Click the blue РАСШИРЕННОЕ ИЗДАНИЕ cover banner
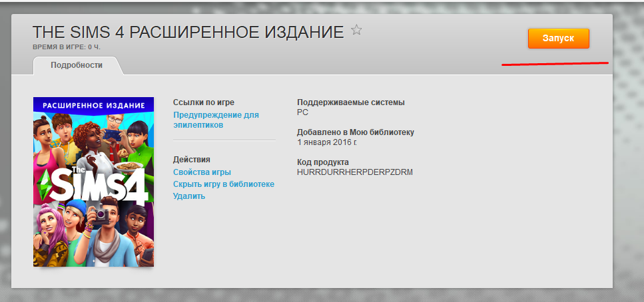 [x=93, y=106]
